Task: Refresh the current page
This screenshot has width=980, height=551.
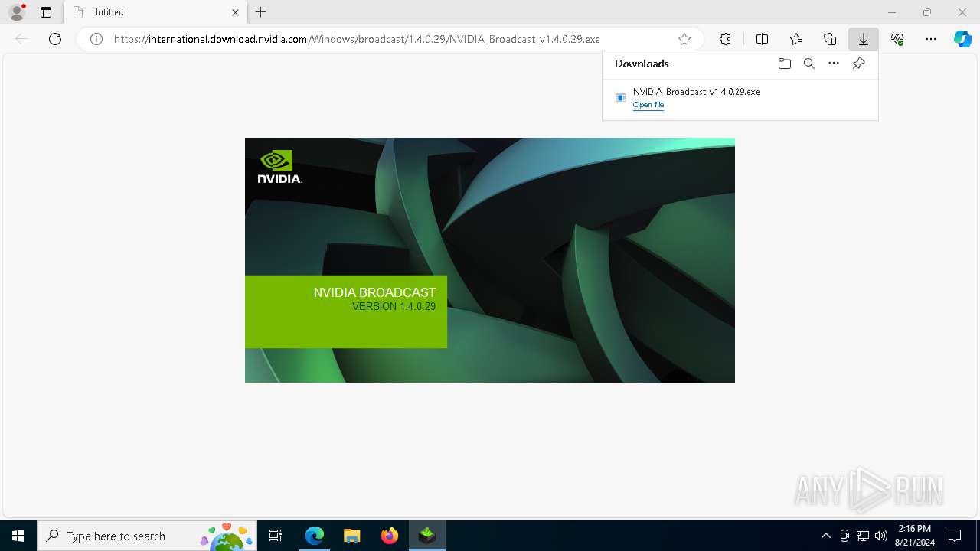Action: pyautogui.click(x=55, y=39)
